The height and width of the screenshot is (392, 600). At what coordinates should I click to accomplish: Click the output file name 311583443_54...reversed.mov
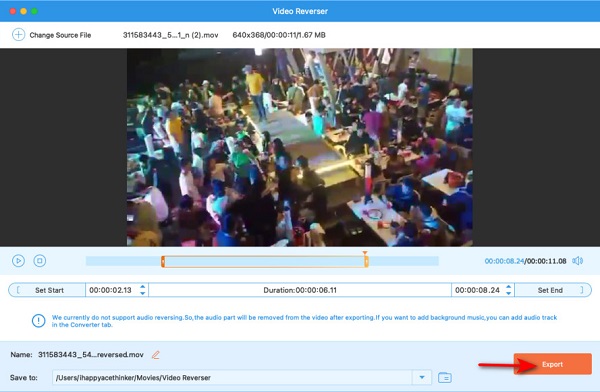[91, 354]
